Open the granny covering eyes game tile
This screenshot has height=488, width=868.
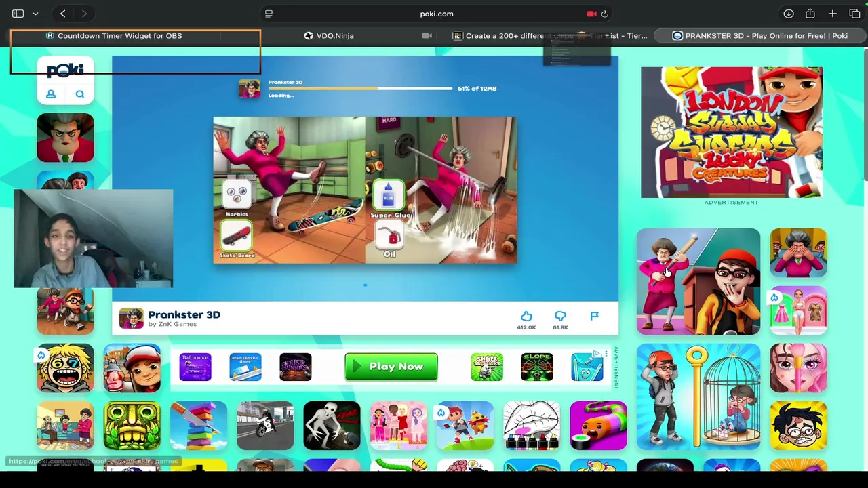coord(798,253)
